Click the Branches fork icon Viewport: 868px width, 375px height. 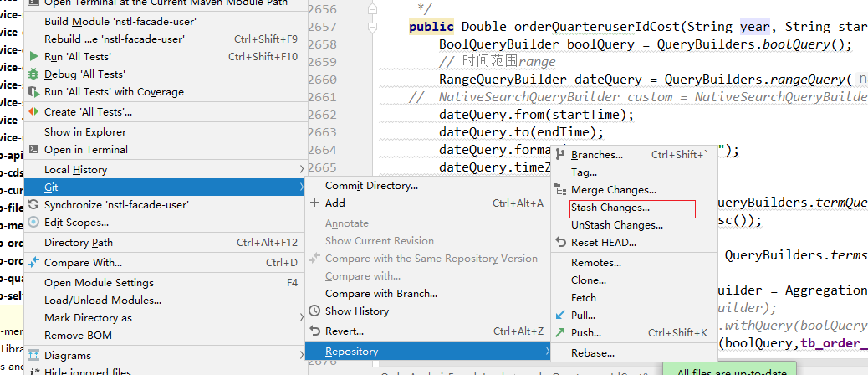[x=561, y=155]
